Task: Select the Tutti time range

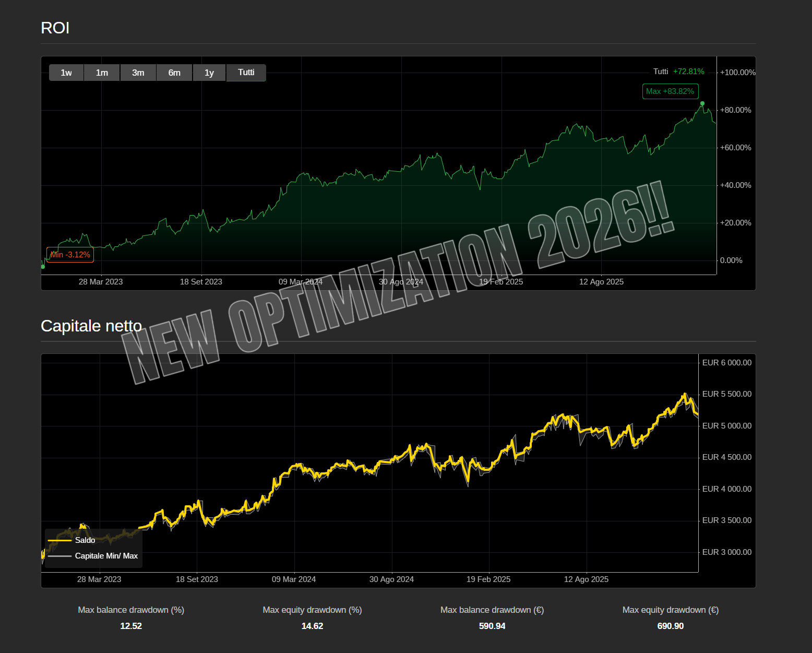Action: (246, 73)
